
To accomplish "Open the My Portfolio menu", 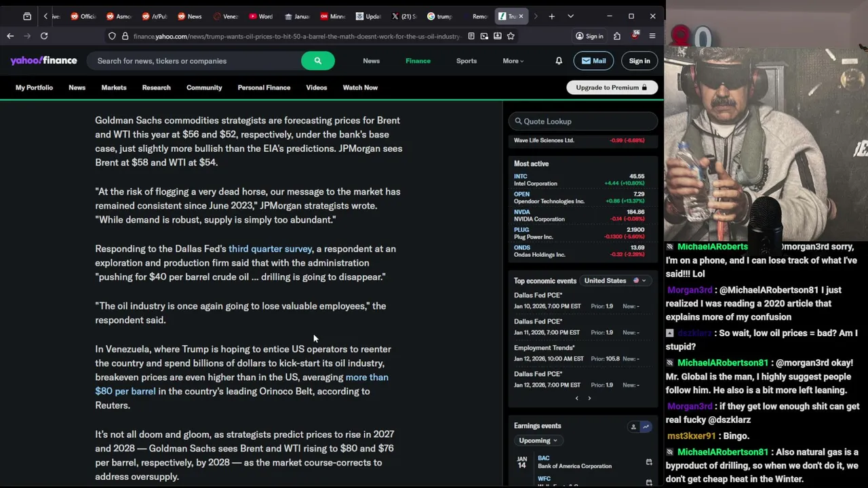I will (x=34, y=87).
